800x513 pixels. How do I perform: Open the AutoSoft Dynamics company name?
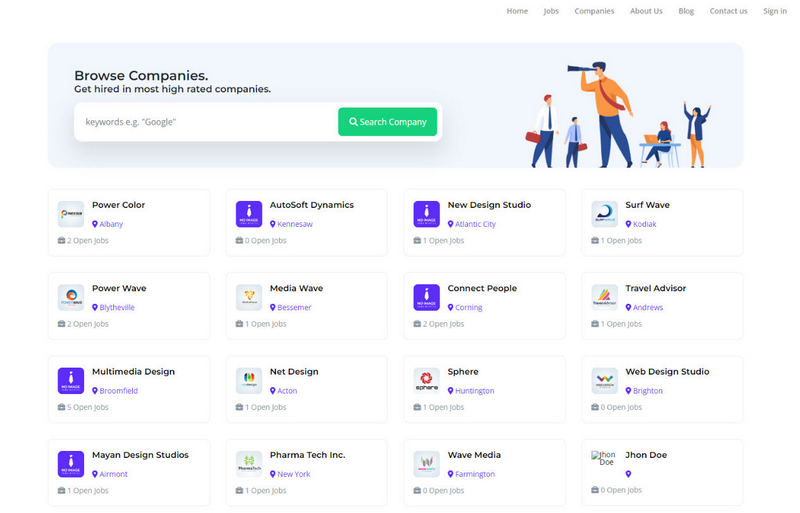(x=312, y=205)
